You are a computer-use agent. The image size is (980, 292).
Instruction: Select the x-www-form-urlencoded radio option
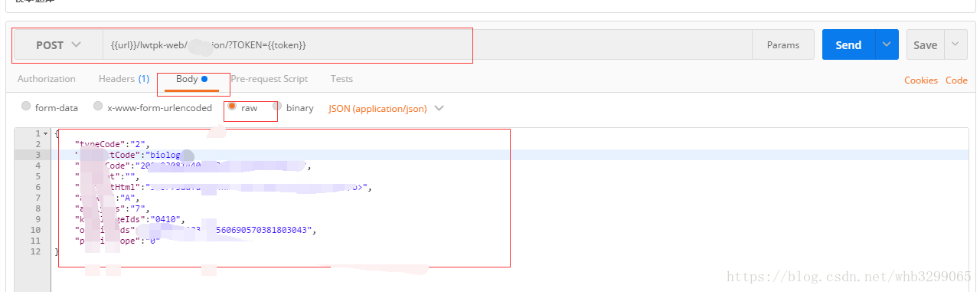tap(98, 107)
